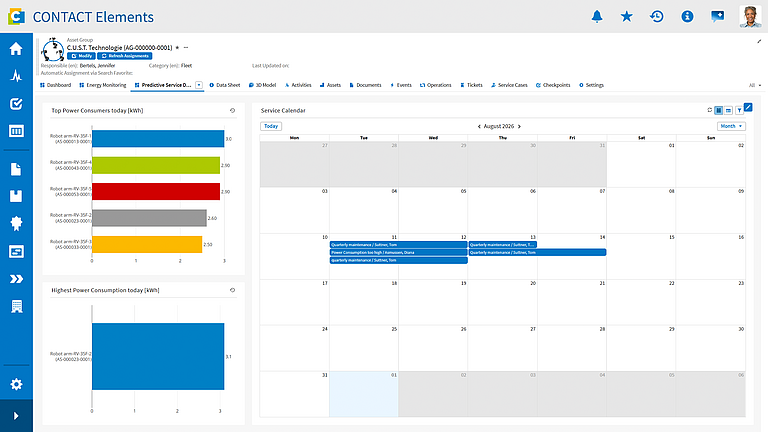Open the notifications bell icon

[597, 16]
